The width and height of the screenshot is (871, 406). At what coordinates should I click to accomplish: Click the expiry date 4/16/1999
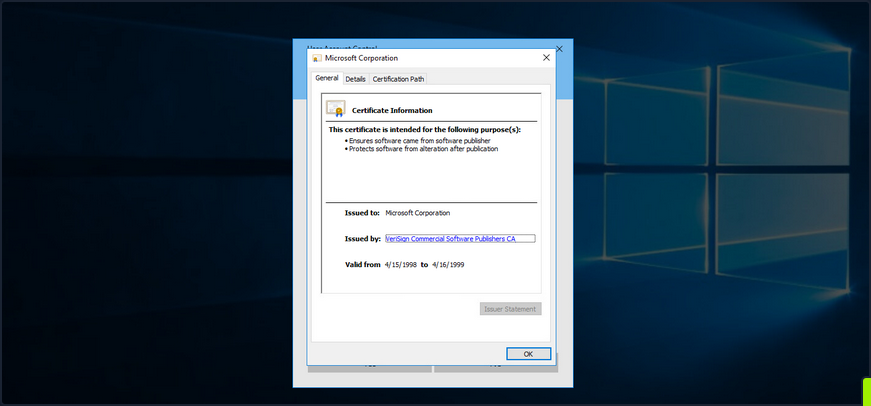click(x=448, y=265)
